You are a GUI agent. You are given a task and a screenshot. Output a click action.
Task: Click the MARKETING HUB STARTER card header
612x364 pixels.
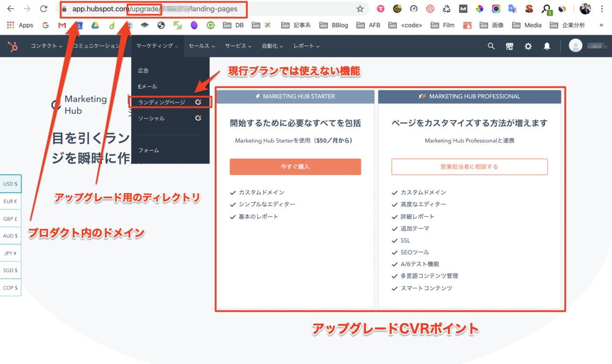(x=295, y=96)
